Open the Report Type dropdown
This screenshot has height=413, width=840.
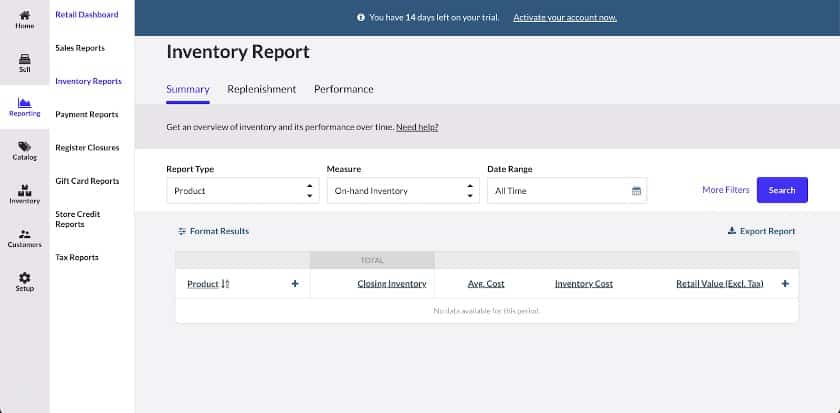pos(243,191)
